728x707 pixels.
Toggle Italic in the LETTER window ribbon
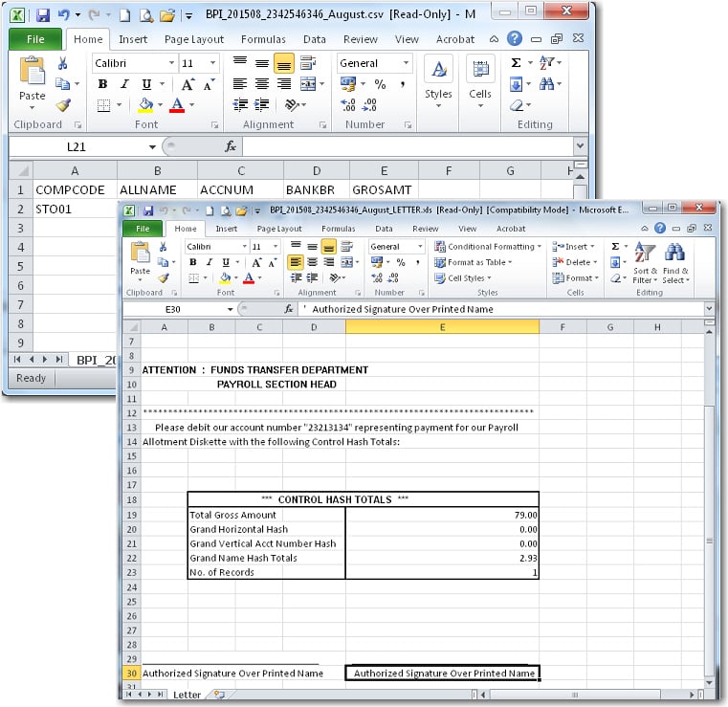click(209, 262)
